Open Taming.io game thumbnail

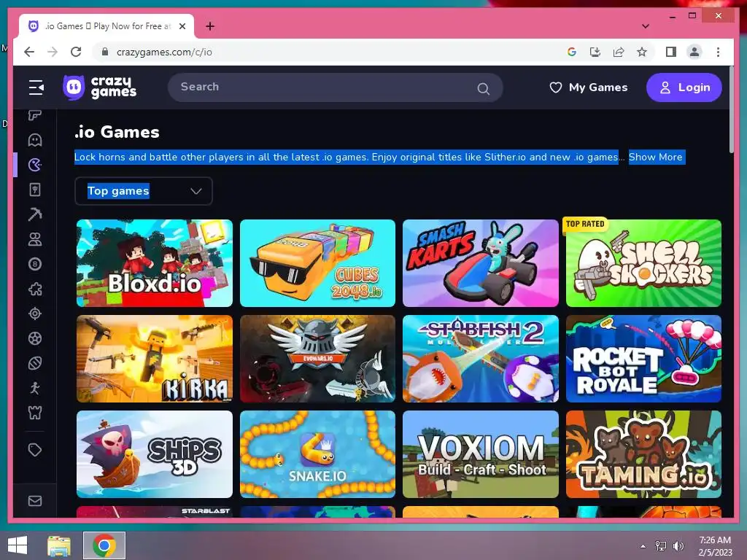[643, 454]
